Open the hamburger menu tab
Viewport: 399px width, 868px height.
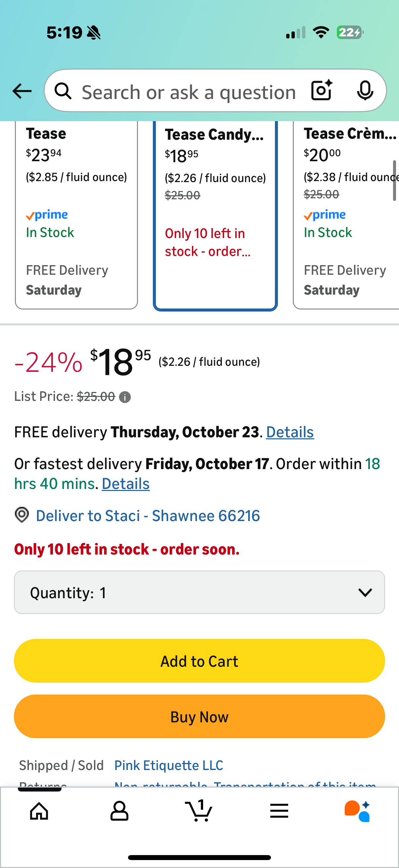coord(279,811)
